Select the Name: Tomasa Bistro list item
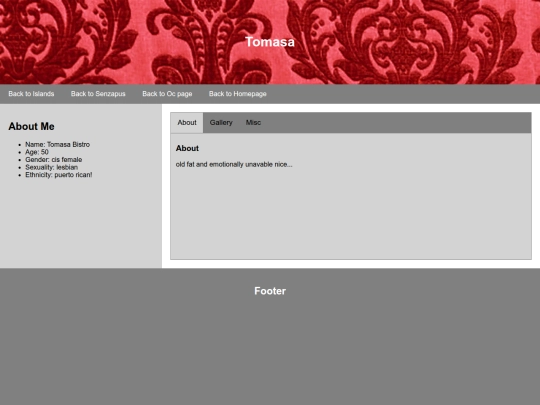This screenshot has height=405, width=540. pyautogui.click(x=58, y=144)
